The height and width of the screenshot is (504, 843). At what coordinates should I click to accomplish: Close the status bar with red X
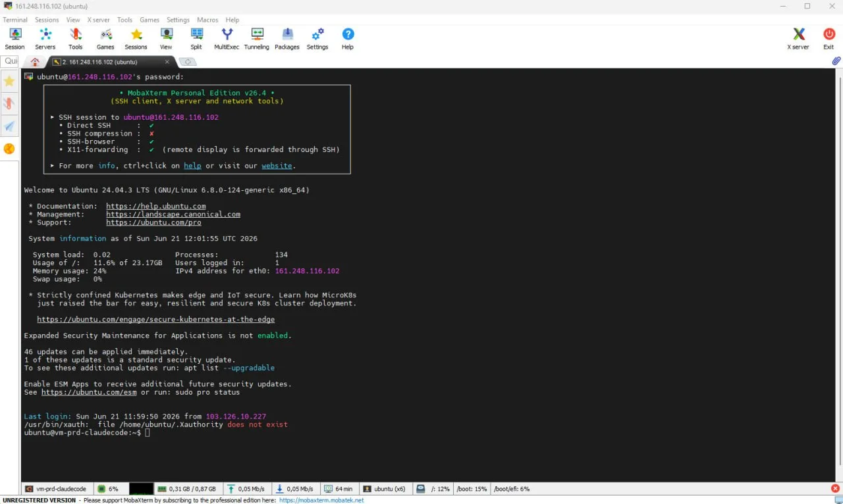[x=835, y=489]
